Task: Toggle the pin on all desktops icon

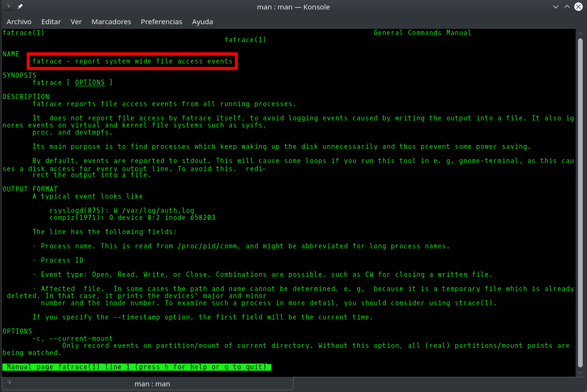Action: click(x=20, y=7)
